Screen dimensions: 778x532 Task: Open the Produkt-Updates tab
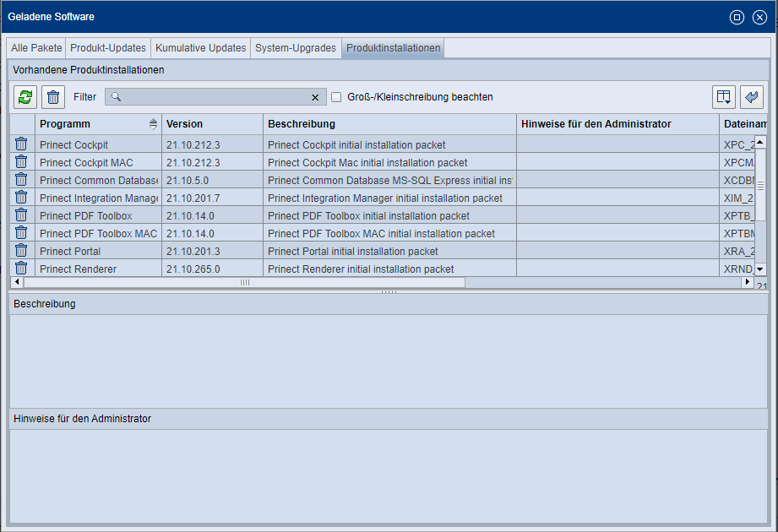(108, 48)
